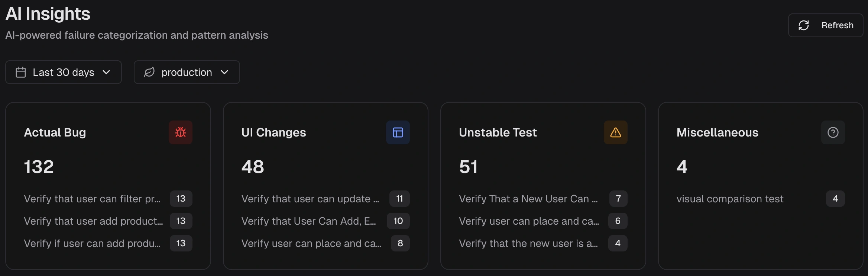Click the red bug icon on Actual Bug card
Viewport: 868px width, 276px height.
click(x=181, y=132)
